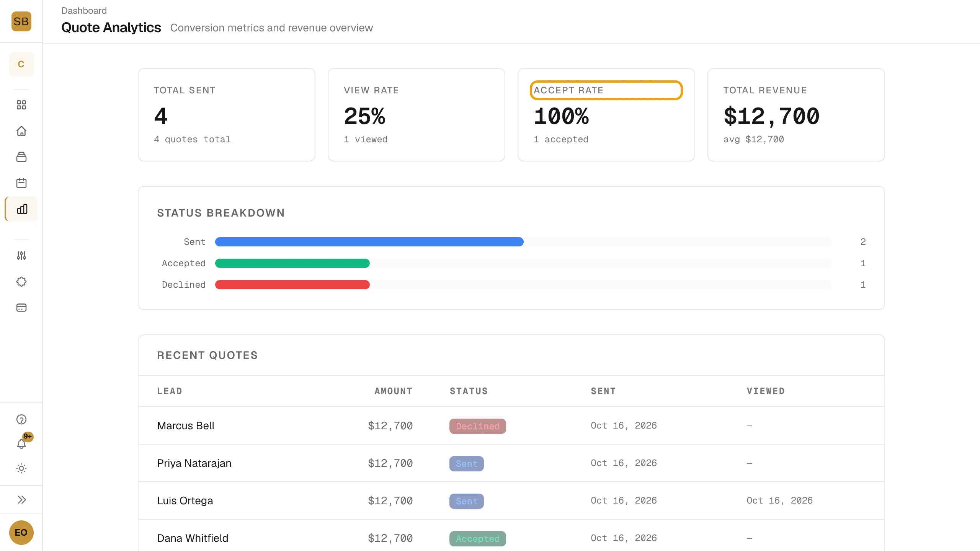The height and width of the screenshot is (551, 980).
Task: Click Luis Ortega's Sent status badge
Action: (x=466, y=501)
